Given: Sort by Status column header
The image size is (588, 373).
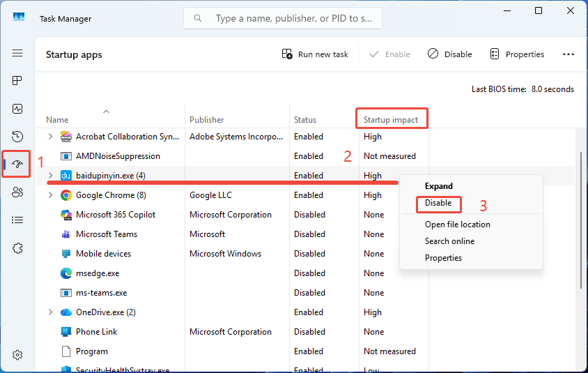Looking at the screenshot, I should [305, 120].
